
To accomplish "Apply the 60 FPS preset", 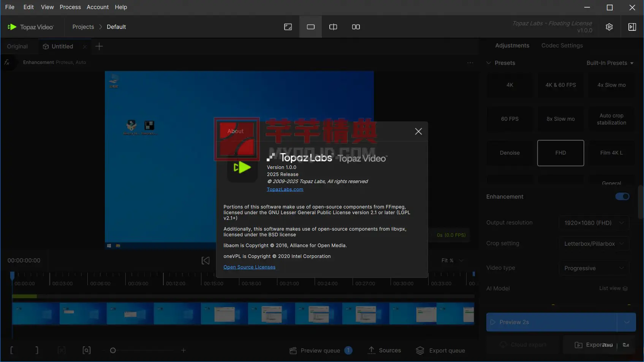I will [510, 119].
